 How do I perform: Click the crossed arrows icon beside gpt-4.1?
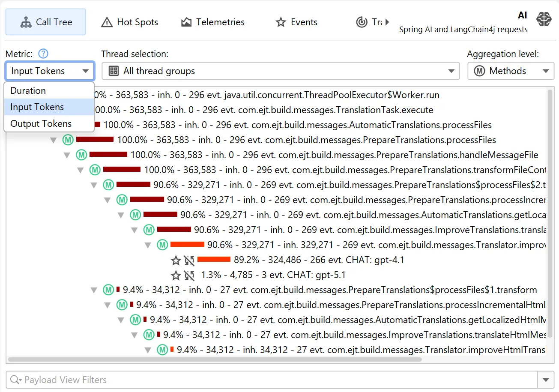[189, 260]
